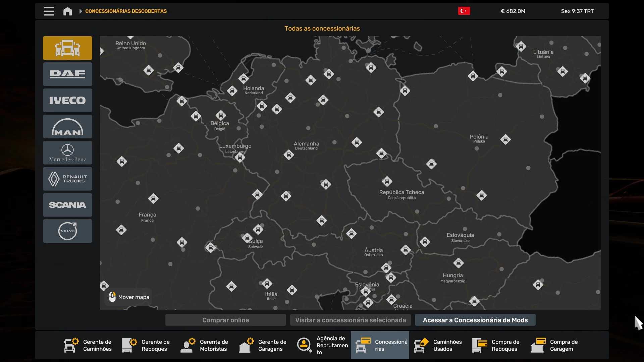
Task: Select the dealership marker near Polônia label
Action: point(505,139)
